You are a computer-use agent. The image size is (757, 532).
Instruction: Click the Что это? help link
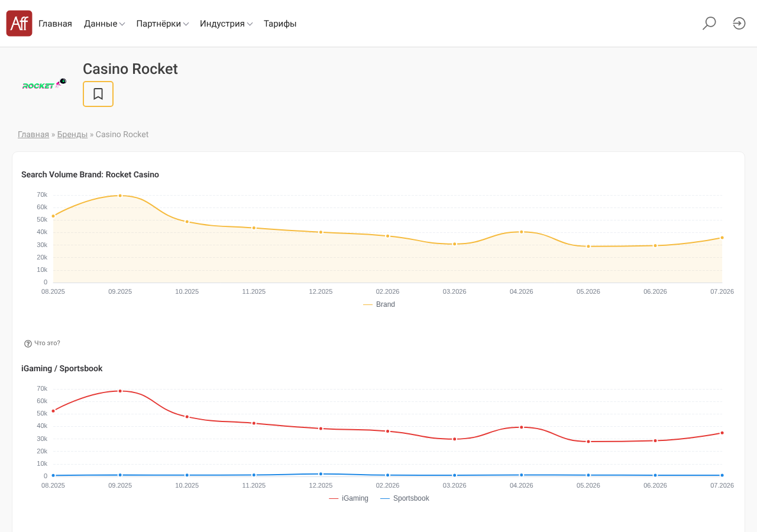point(47,343)
